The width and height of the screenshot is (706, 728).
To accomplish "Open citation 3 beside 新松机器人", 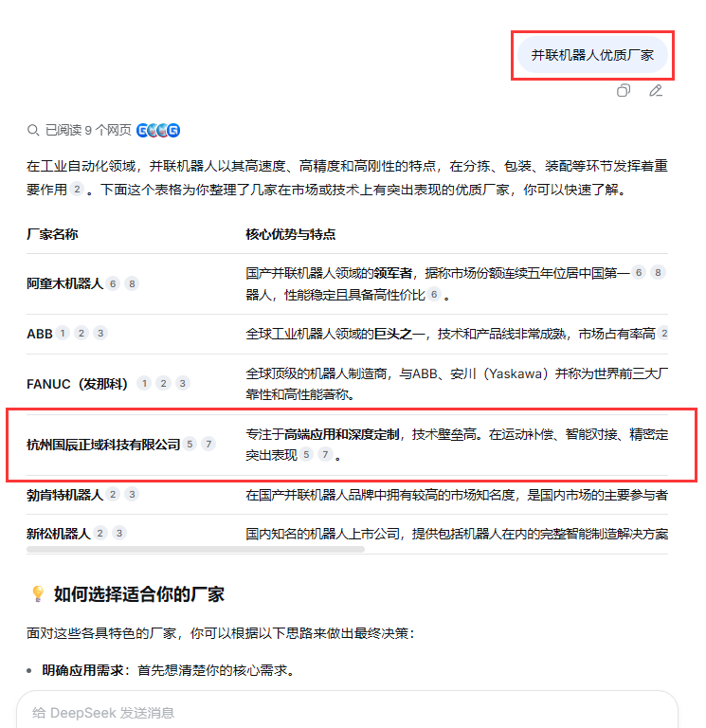I will 119,534.
